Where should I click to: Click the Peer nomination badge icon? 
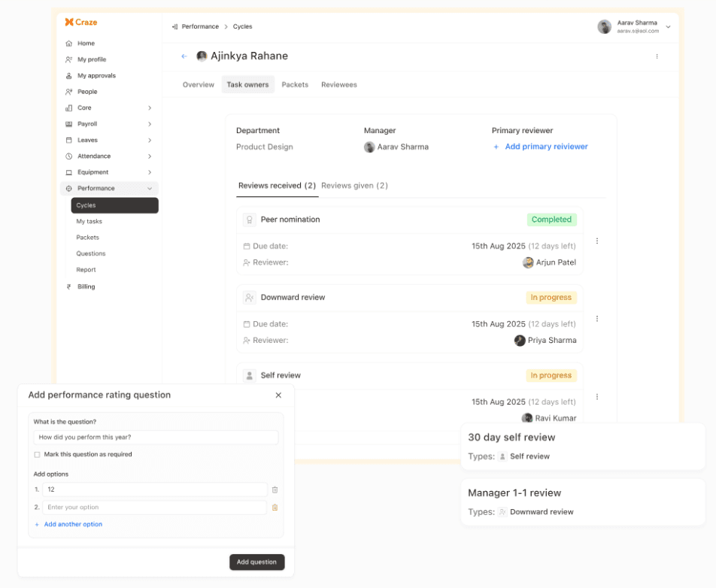[x=250, y=220]
